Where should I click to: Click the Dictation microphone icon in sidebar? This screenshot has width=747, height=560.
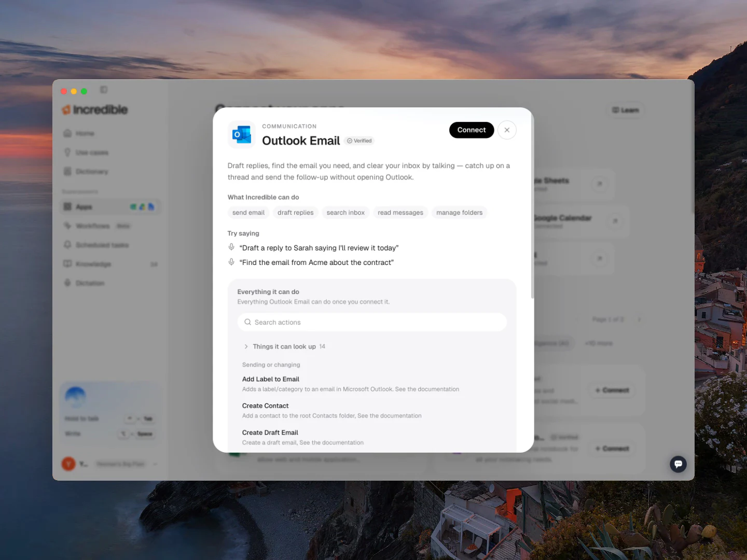[x=67, y=283]
